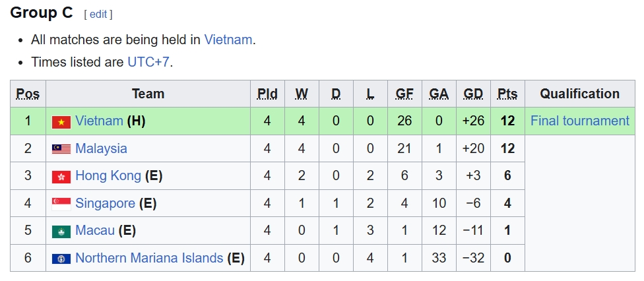This screenshot has width=644, height=281.
Task: Follow the Final tournament qualification link
Action: click(580, 121)
